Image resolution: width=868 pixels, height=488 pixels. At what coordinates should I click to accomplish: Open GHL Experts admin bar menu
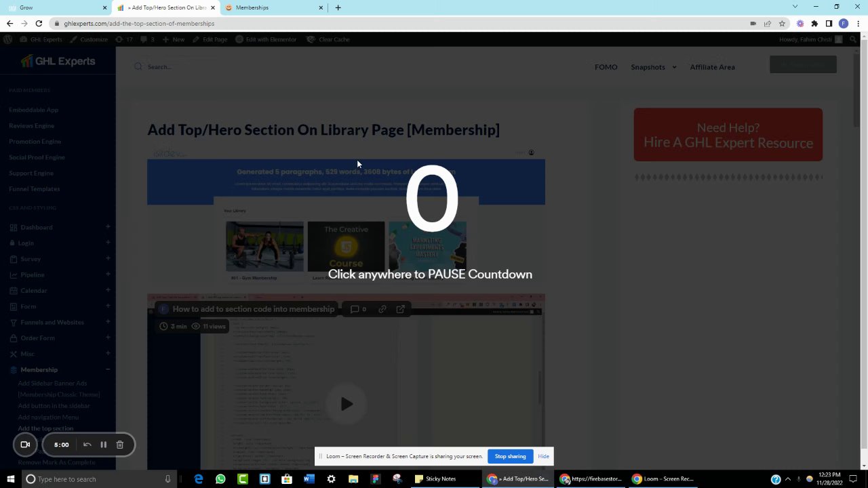click(x=41, y=39)
